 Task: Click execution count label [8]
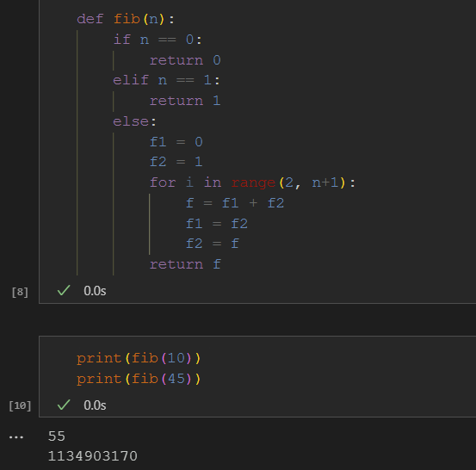pos(20,292)
